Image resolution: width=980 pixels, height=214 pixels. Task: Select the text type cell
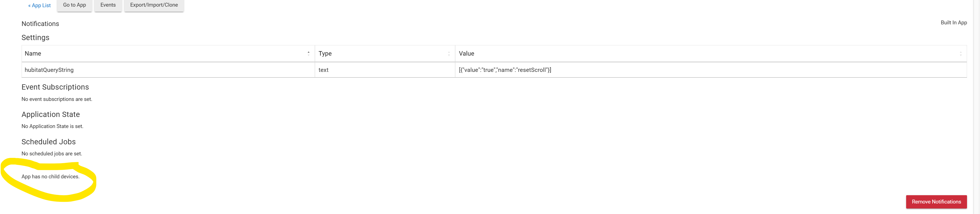coord(385,70)
